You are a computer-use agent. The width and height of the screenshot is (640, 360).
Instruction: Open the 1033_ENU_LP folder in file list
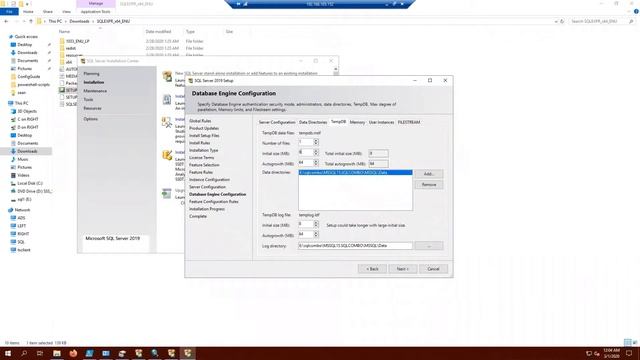77,41
